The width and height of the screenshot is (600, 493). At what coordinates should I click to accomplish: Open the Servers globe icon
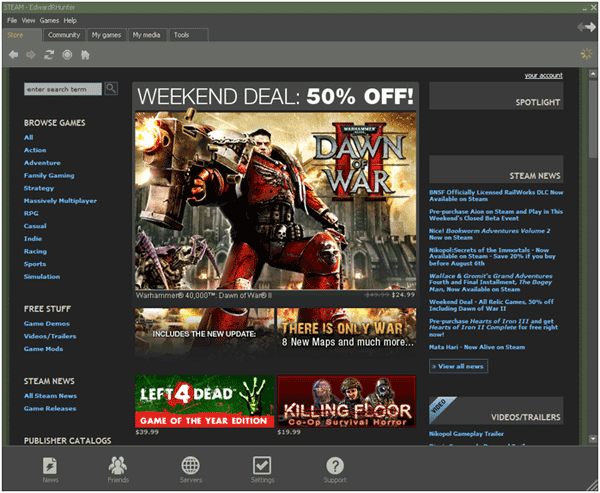click(x=190, y=470)
